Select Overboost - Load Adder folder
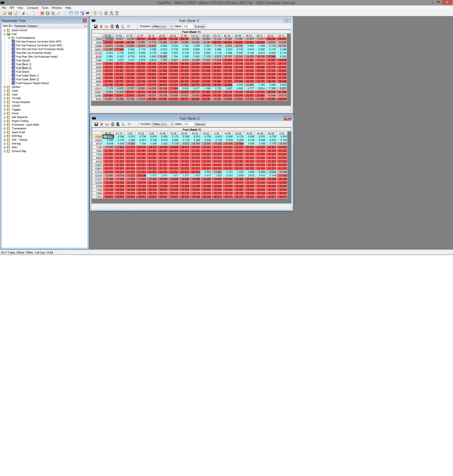 point(25,125)
